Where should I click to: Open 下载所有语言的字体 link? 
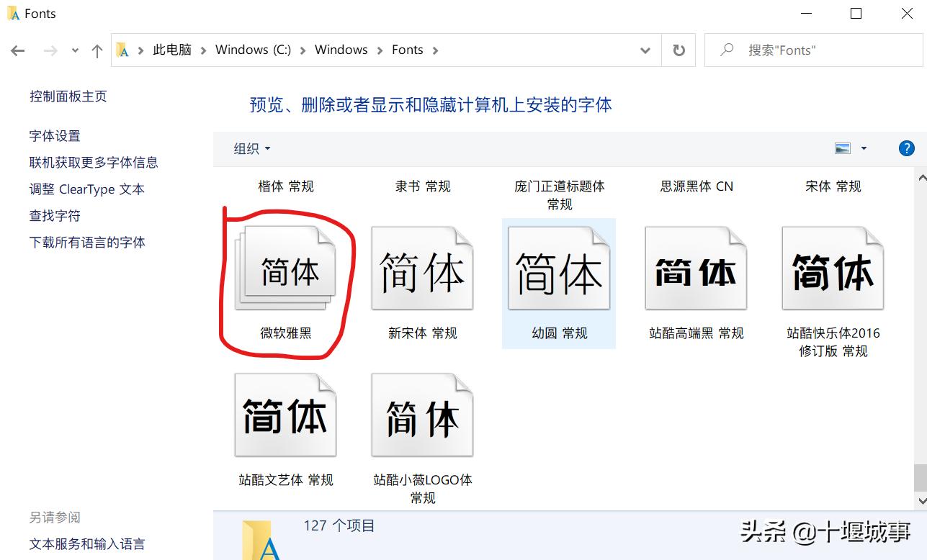click(87, 243)
